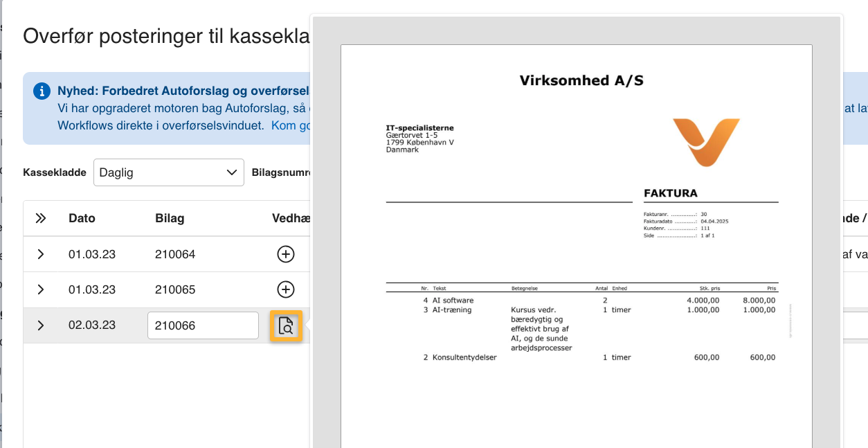
Task: Add attachment to bilag 210065
Action: point(286,289)
